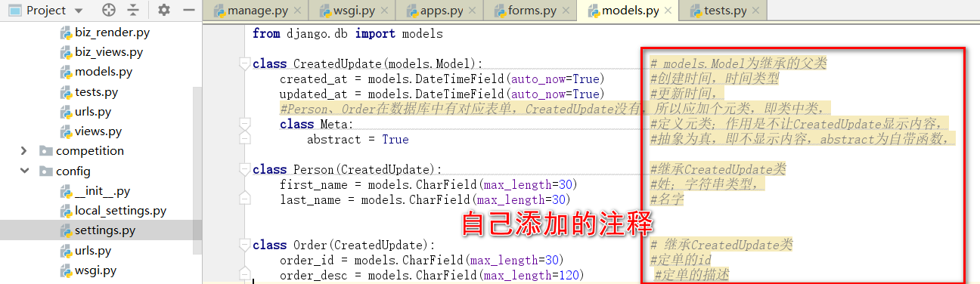Select urls.py under config folder
The width and height of the screenshot is (980, 284).
(93, 250)
